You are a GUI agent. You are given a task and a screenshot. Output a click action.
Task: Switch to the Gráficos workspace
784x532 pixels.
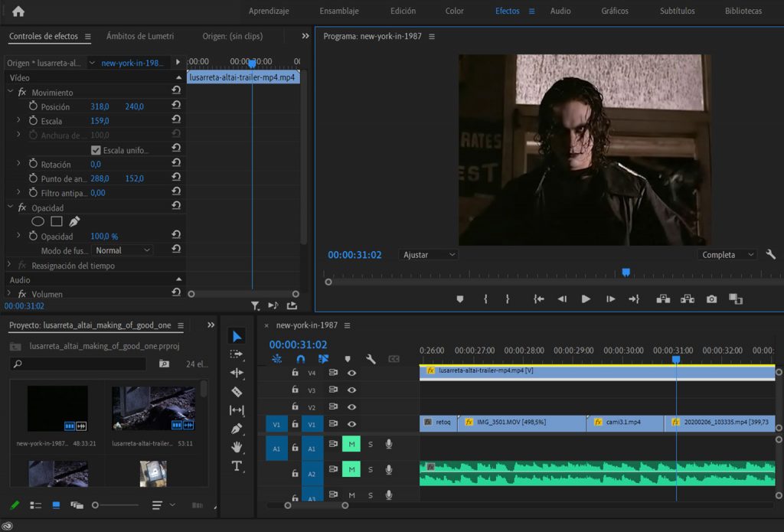[615, 11]
